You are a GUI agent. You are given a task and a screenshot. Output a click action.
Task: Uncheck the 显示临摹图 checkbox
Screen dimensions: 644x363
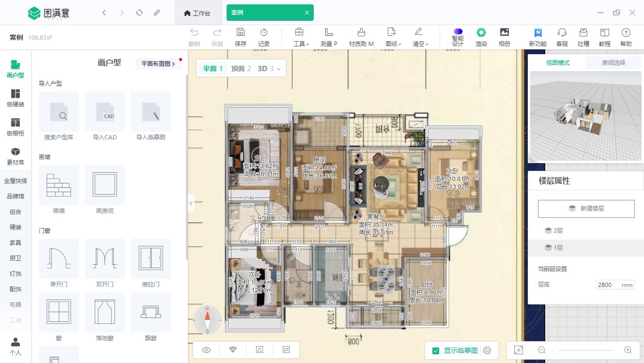coord(436,350)
